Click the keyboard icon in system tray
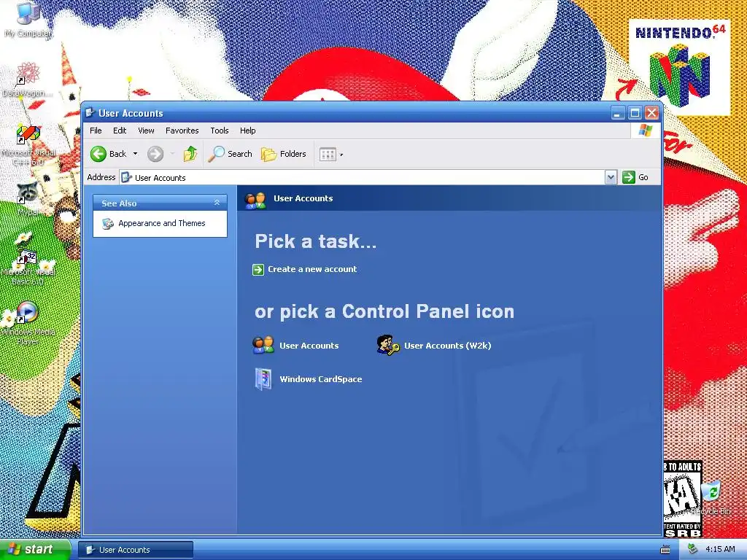The image size is (747, 560). 665,550
